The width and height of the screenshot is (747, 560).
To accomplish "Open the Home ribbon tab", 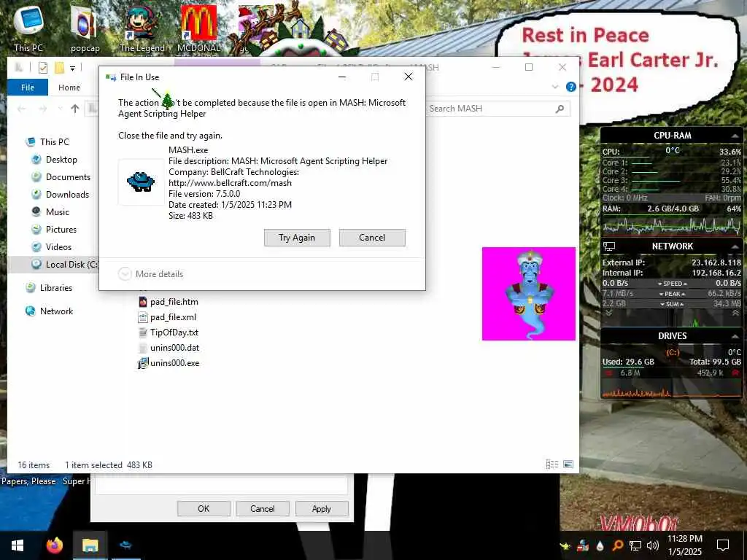I will tap(69, 87).
